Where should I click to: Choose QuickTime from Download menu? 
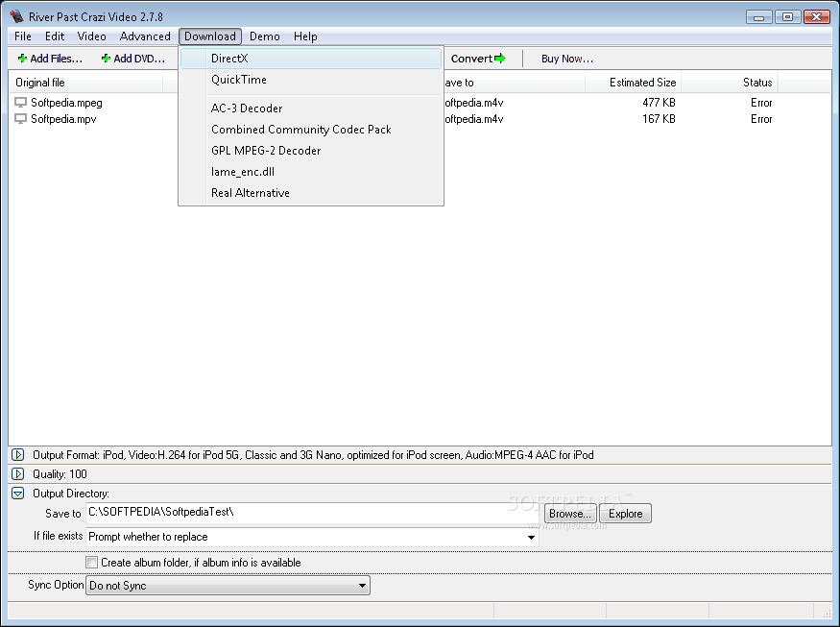tap(311, 80)
